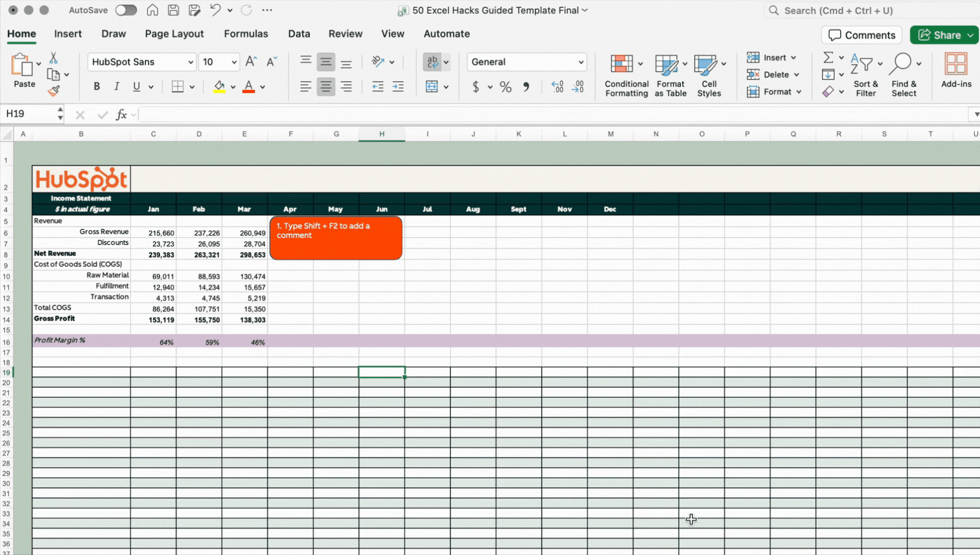Click the Format Painter brush icon

point(54,91)
